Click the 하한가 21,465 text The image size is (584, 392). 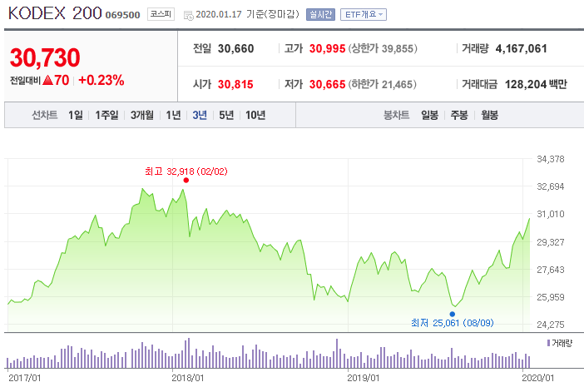(383, 84)
